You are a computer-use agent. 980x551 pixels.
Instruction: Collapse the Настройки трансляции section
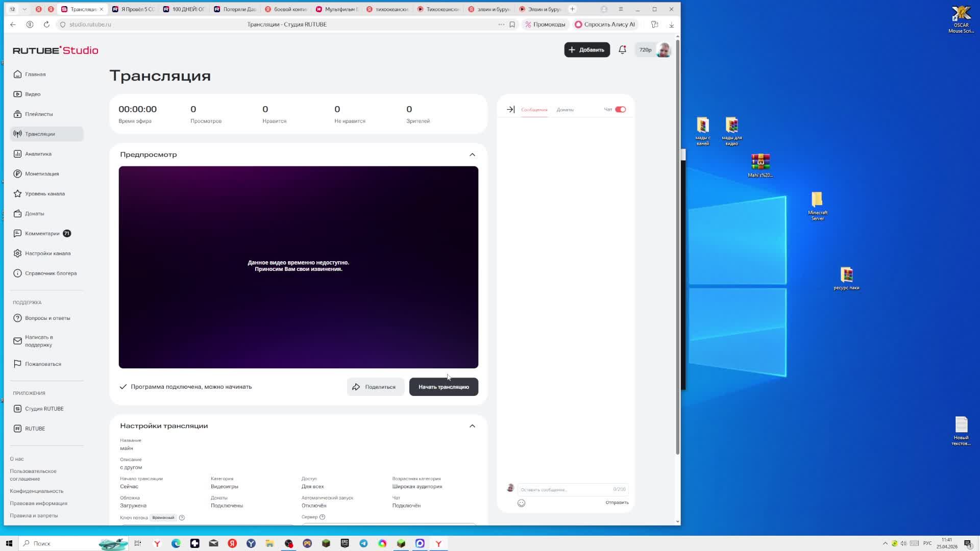click(472, 426)
